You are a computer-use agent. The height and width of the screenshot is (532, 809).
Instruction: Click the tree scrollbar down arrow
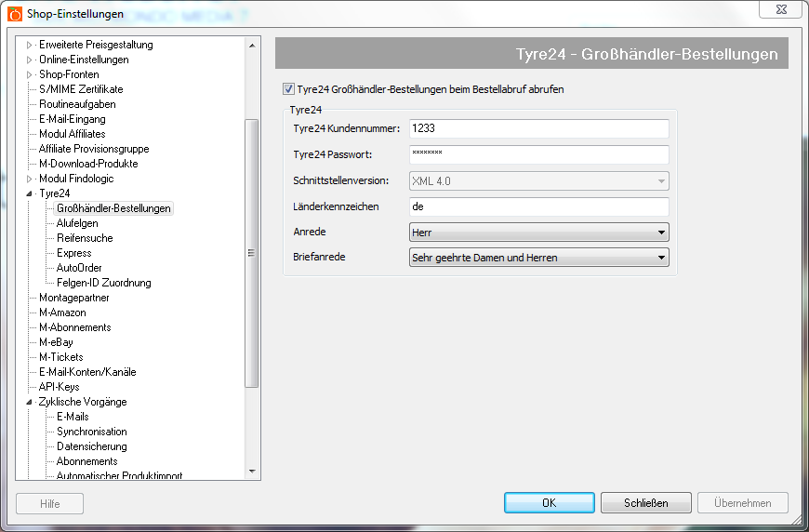(x=251, y=472)
